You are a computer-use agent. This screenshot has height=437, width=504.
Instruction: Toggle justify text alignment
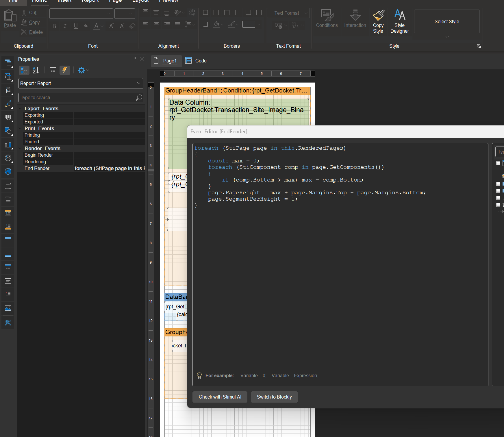(x=178, y=24)
